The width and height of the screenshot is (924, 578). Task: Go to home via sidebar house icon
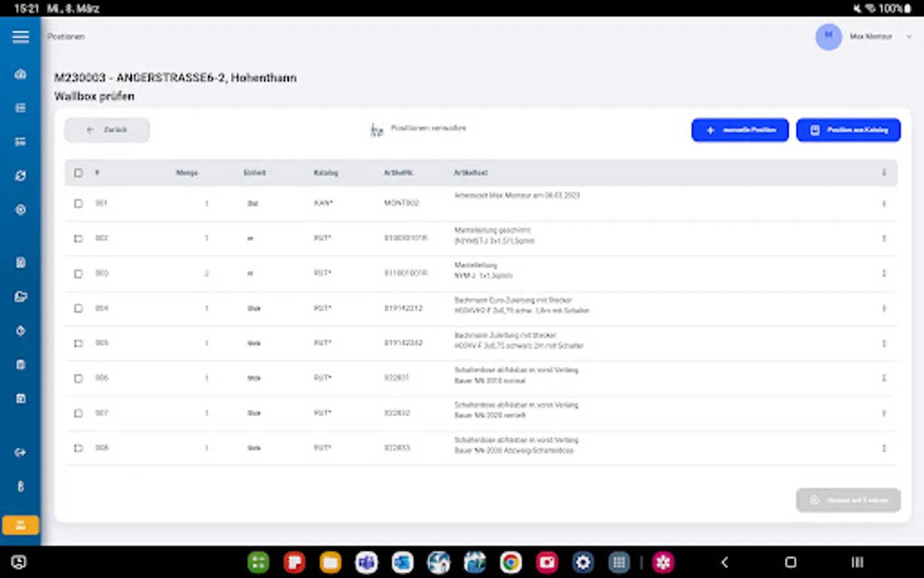(21, 74)
